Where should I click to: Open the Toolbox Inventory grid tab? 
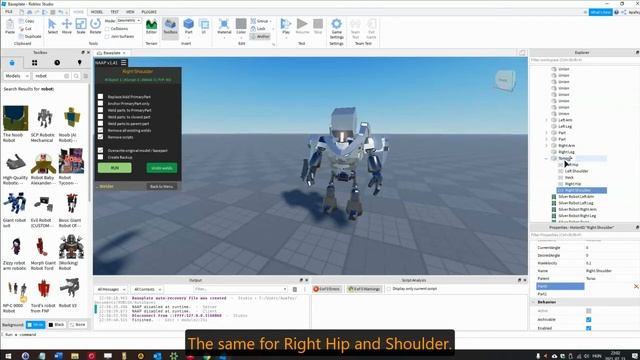point(34,63)
